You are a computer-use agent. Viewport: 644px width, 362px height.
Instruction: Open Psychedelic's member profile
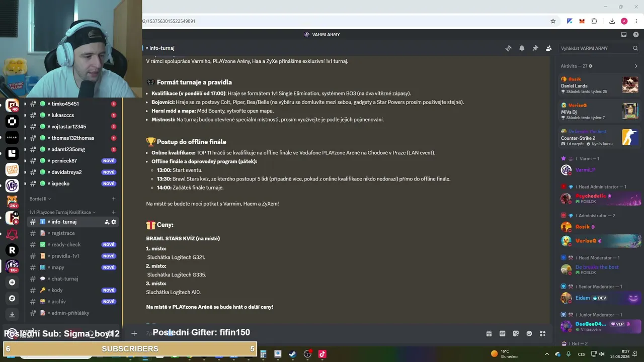pyautogui.click(x=601, y=198)
